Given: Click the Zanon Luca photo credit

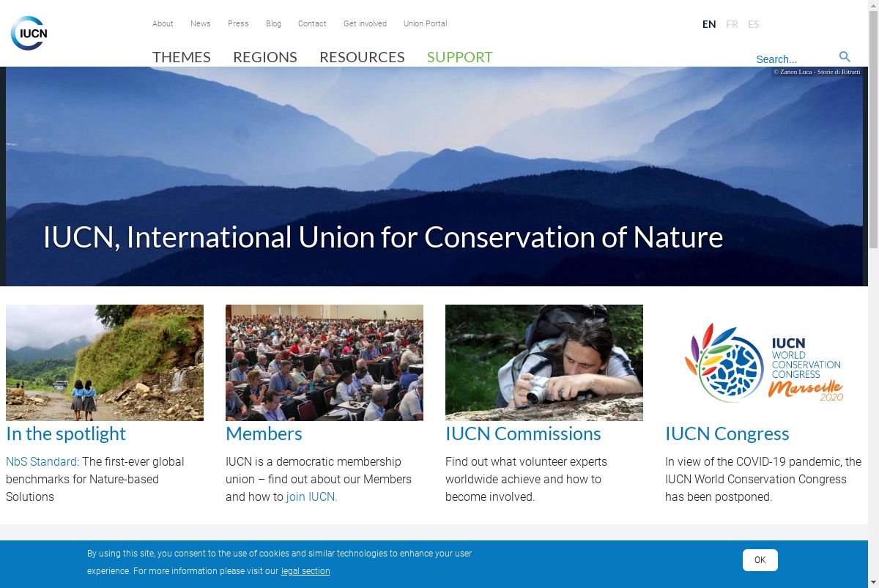Looking at the screenshot, I should pyautogui.click(x=817, y=72).
